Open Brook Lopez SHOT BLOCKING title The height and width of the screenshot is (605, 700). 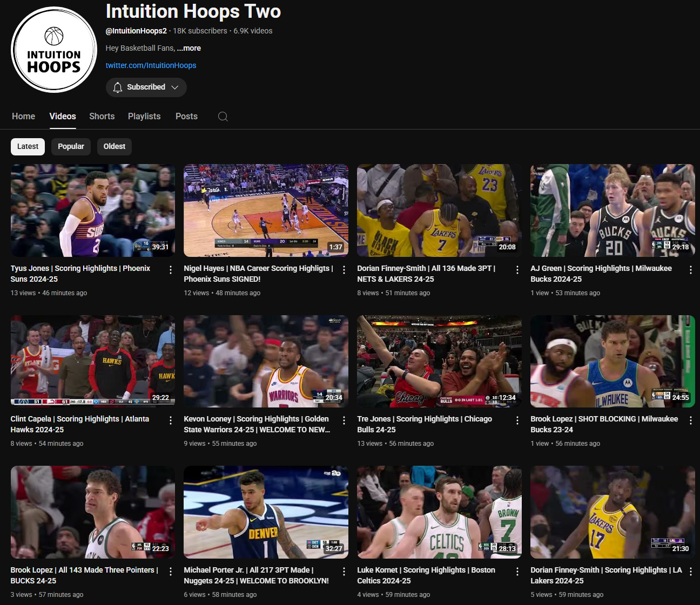[x=604, y=424]
